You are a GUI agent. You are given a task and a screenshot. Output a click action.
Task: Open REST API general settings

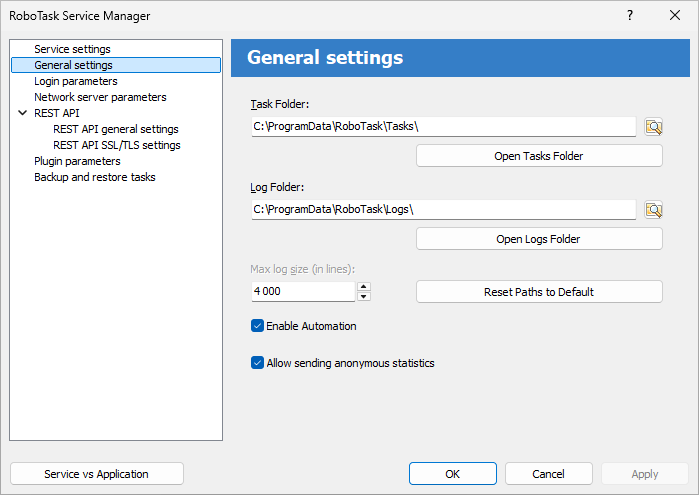click(116, 129)
